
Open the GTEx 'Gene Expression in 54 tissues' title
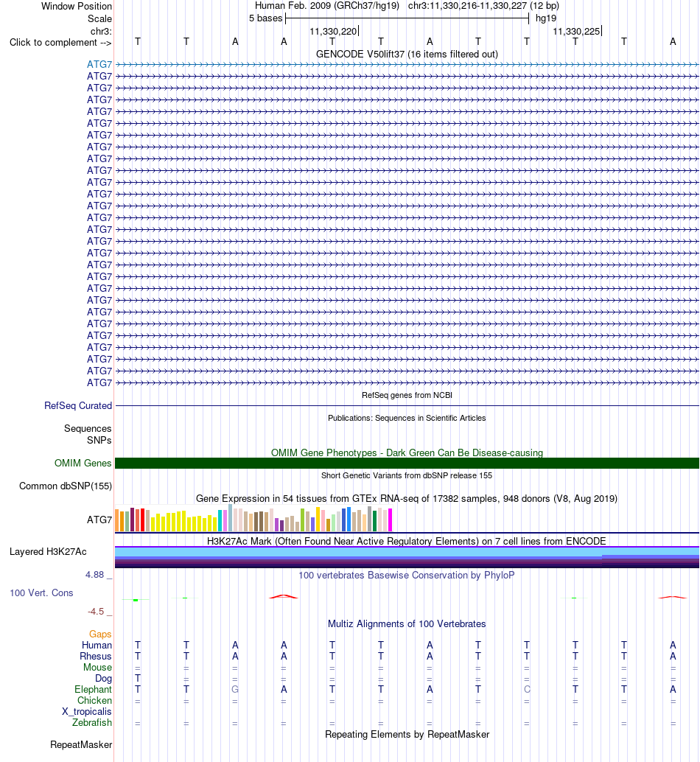coord(407,499)
